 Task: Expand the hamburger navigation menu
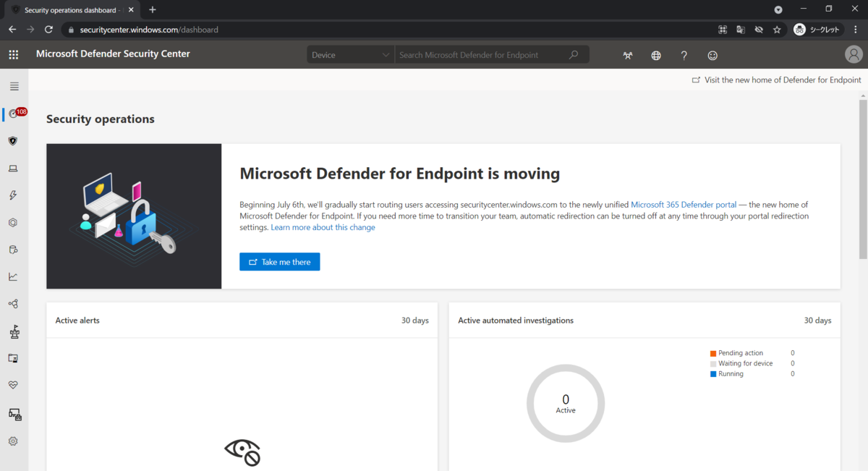click(x=14, y=86)
